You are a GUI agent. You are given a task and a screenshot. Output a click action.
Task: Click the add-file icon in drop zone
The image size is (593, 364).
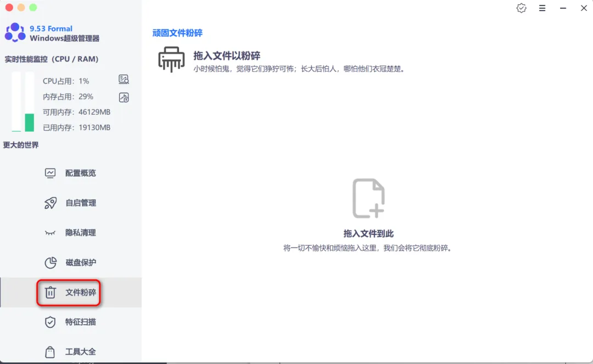coord(368,198)
